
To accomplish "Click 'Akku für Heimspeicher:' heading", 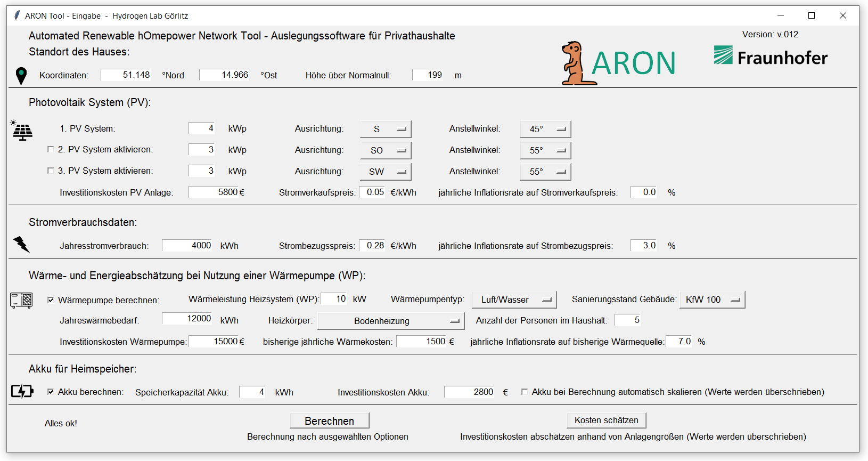I will pyautogui.click(x=83, y=369).
